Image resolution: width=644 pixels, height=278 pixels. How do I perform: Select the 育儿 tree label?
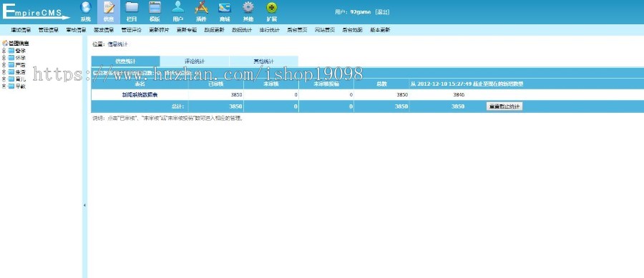20,79
